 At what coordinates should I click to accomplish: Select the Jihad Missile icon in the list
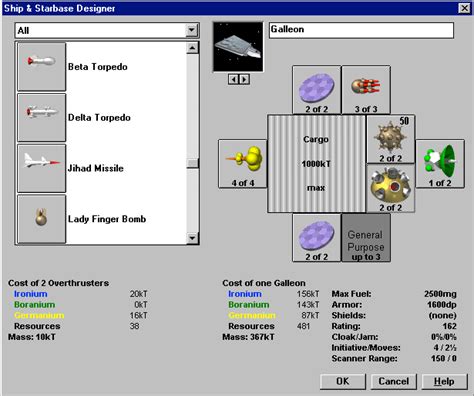[41, 168]
